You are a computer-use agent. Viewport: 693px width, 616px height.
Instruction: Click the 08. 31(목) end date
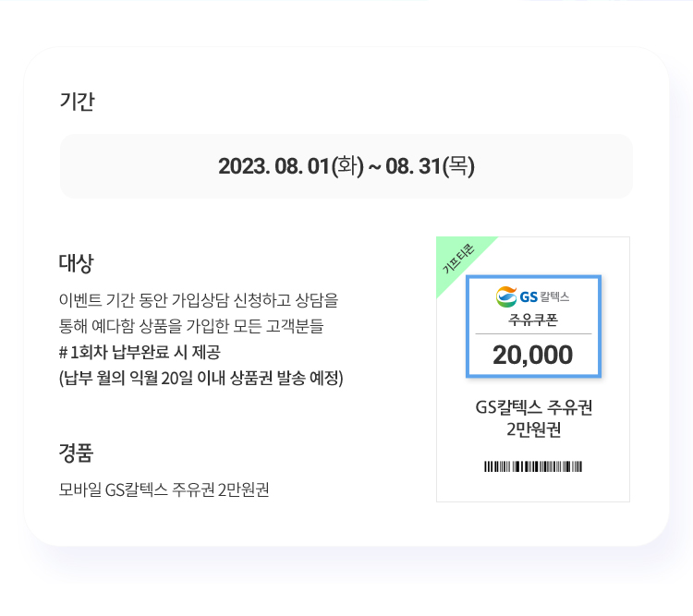pos(430,166)
